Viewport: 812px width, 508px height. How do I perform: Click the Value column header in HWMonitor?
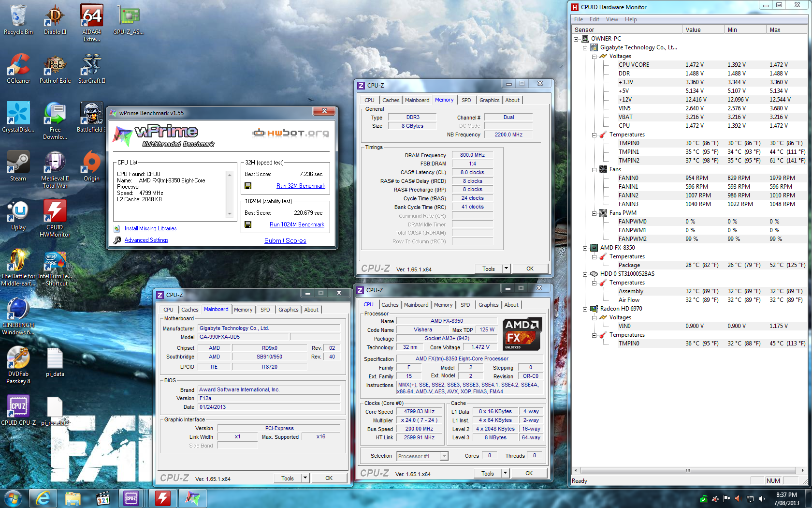click(x=703, y=30)
